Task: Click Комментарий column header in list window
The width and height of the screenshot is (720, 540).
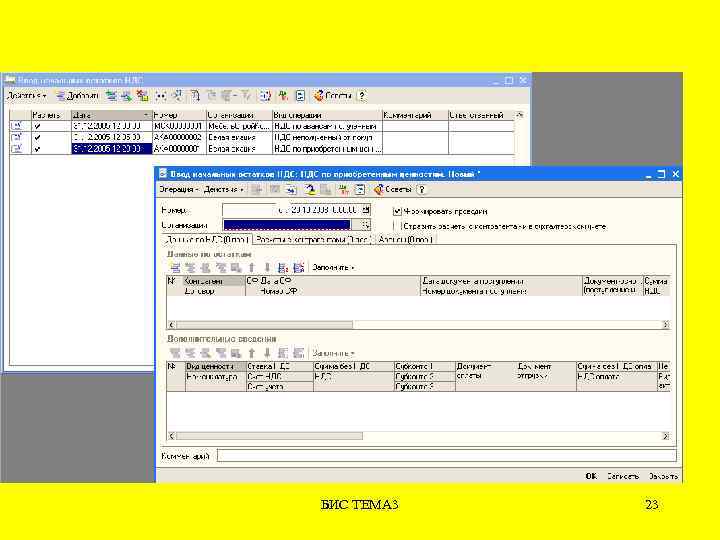Action: tap(415, 115)
